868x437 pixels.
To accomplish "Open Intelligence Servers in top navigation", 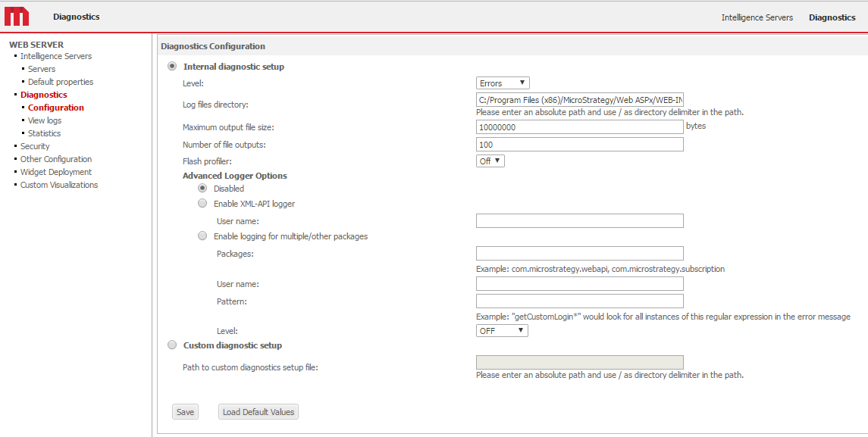I will [x=757, y=17].
